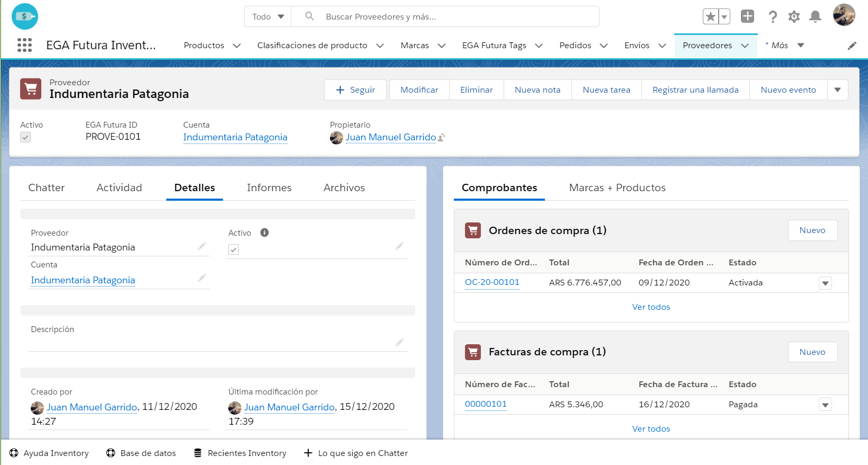
Task: Click the Activo checkbox in header
Action: (x=25, y=137)
